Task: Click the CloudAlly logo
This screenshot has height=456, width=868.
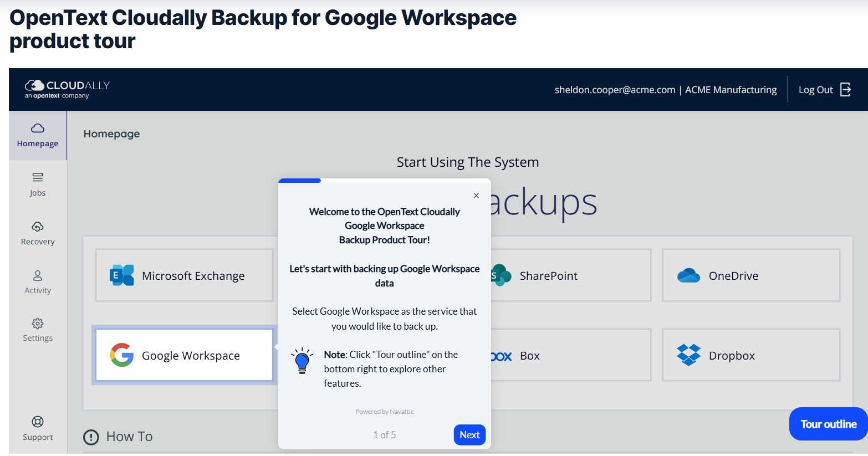Action: pyautogui.click(x=67, y=89)
